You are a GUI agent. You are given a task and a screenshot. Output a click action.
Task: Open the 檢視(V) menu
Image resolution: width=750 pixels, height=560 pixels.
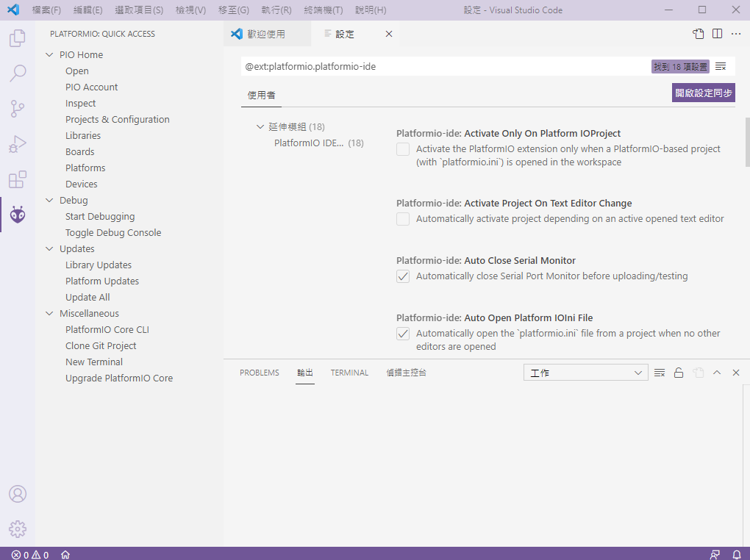(x=191, y=10)
